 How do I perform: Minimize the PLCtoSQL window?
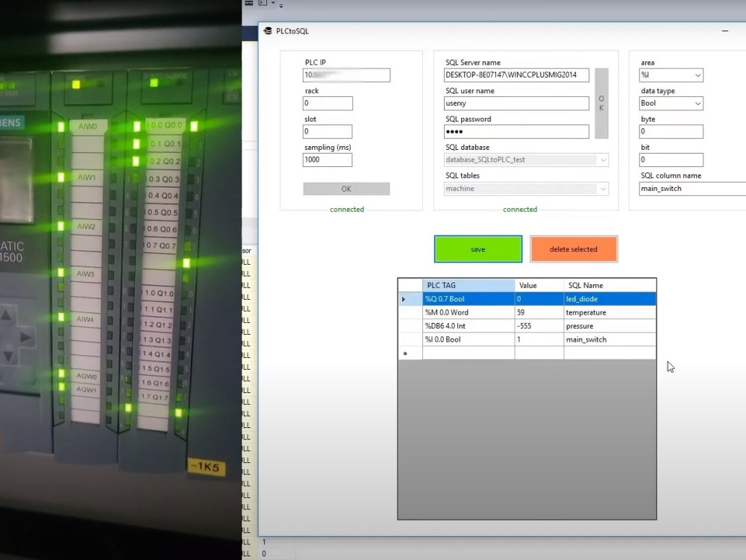point(725,31)
